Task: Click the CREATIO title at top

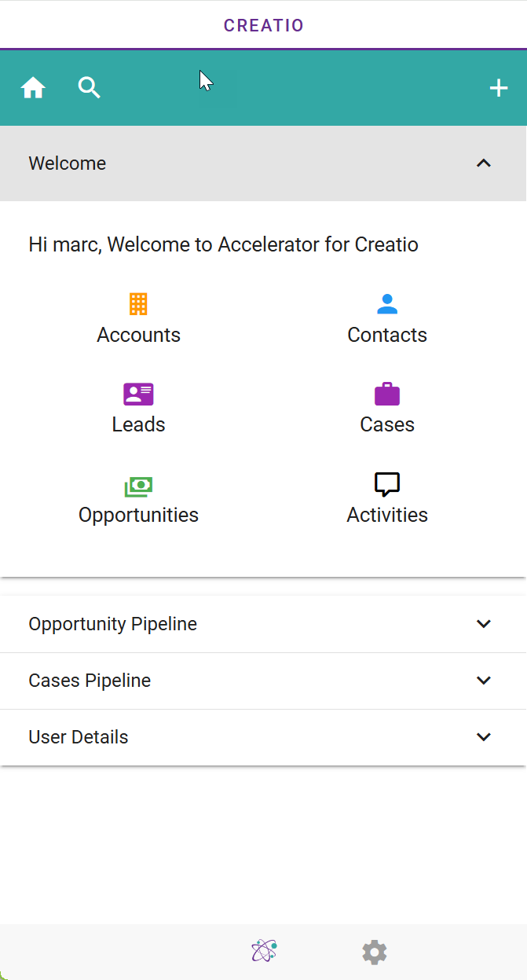Action: 264,25
